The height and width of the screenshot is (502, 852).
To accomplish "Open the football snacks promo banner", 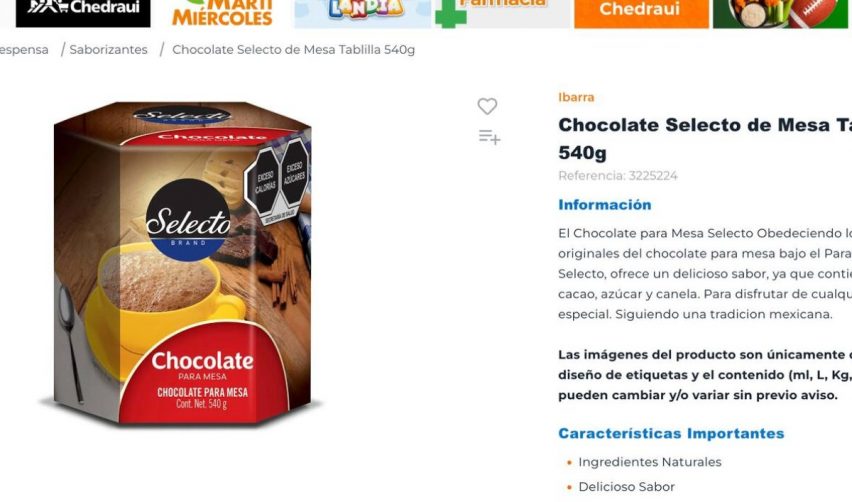I will pos(781,14).
